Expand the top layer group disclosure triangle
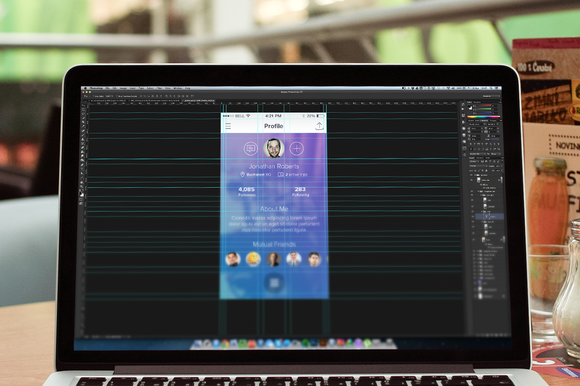Viewport: 580px width, 386px height. pos(476,175)
